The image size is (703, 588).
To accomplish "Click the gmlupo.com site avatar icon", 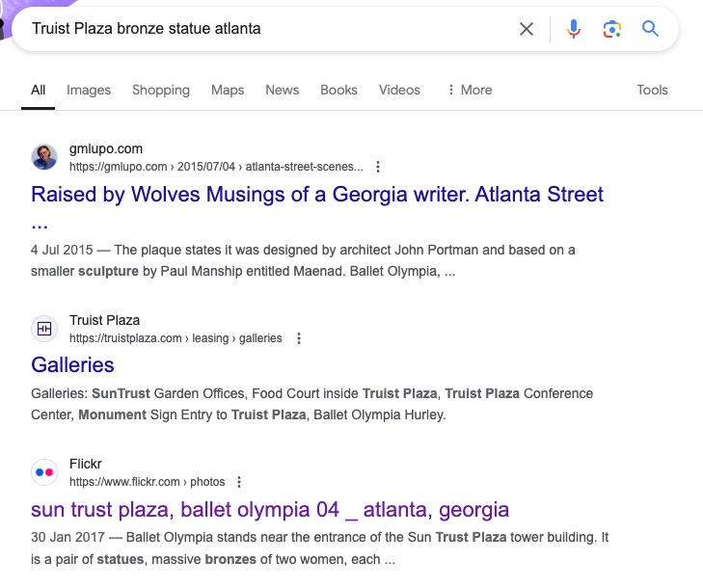I will (x=44, y=157).
